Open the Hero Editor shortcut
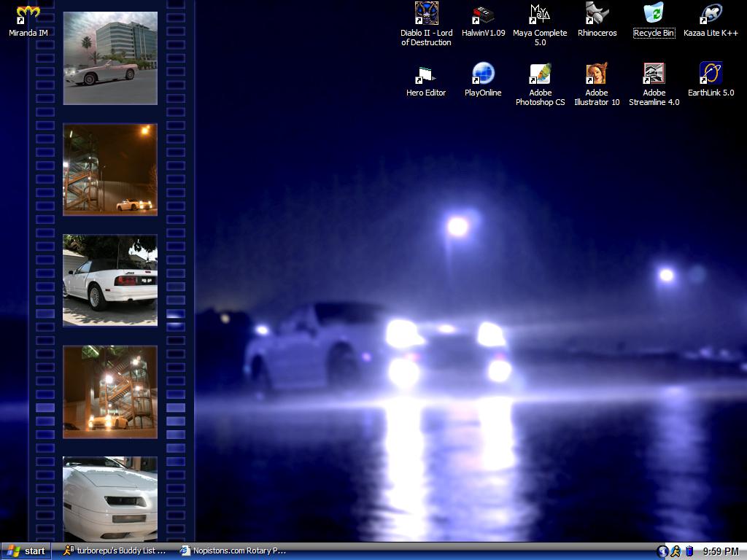The width and height of the screenshot is (747, 560). coord(426,74)
